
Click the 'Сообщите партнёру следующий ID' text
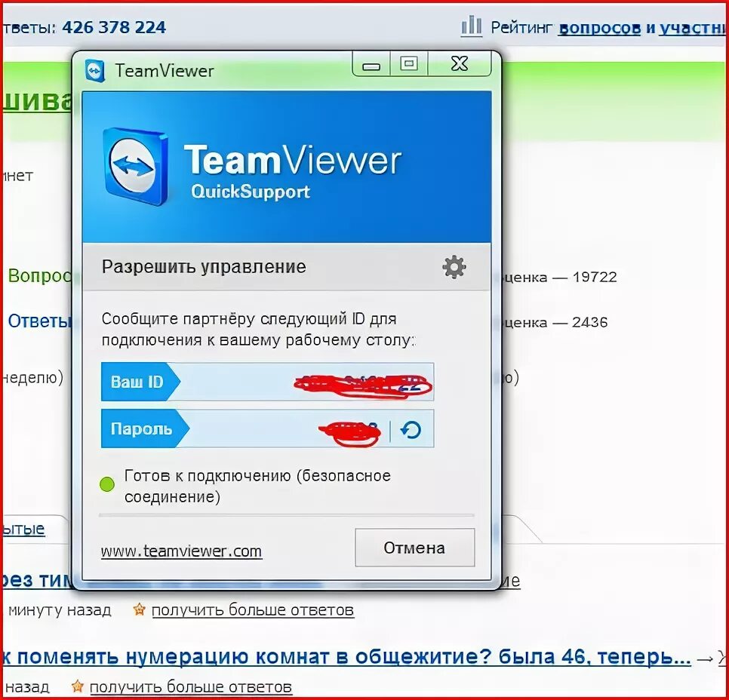point(259,330)
